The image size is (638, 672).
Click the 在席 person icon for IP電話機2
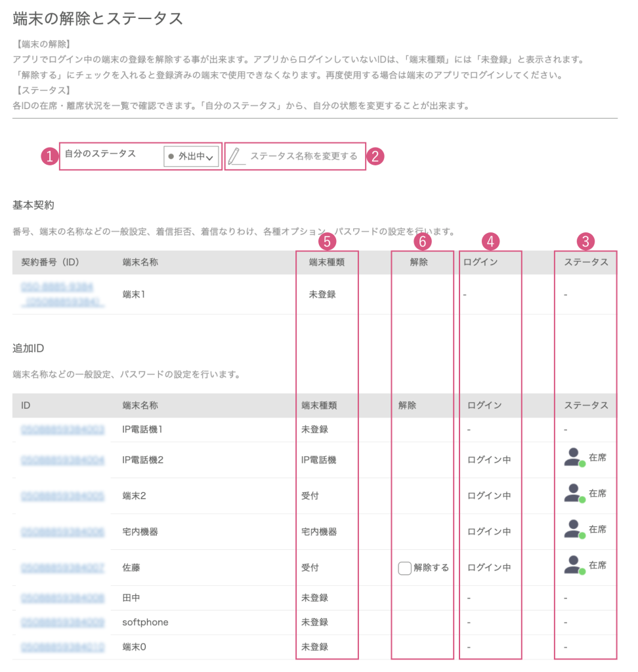pos(574,458)
